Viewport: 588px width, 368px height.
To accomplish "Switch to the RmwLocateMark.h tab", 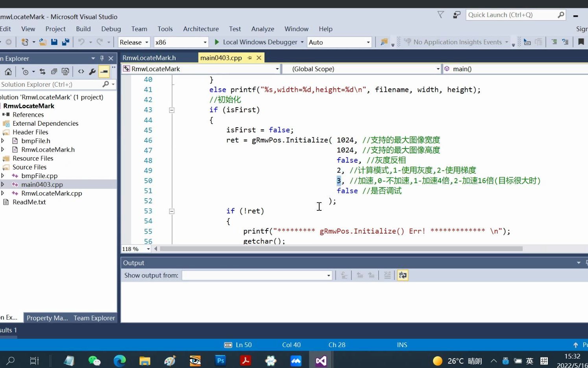I will pos(149,58).
